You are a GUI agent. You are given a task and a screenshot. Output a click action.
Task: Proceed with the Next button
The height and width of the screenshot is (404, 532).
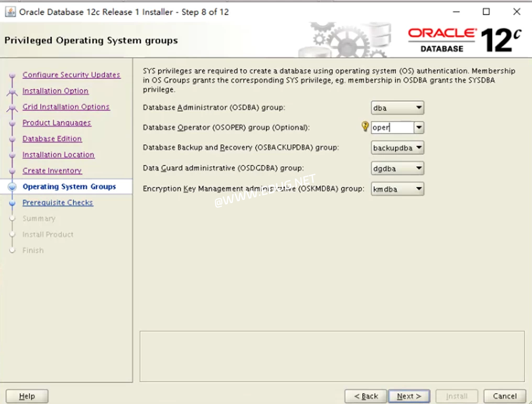(x=409, y=396)
